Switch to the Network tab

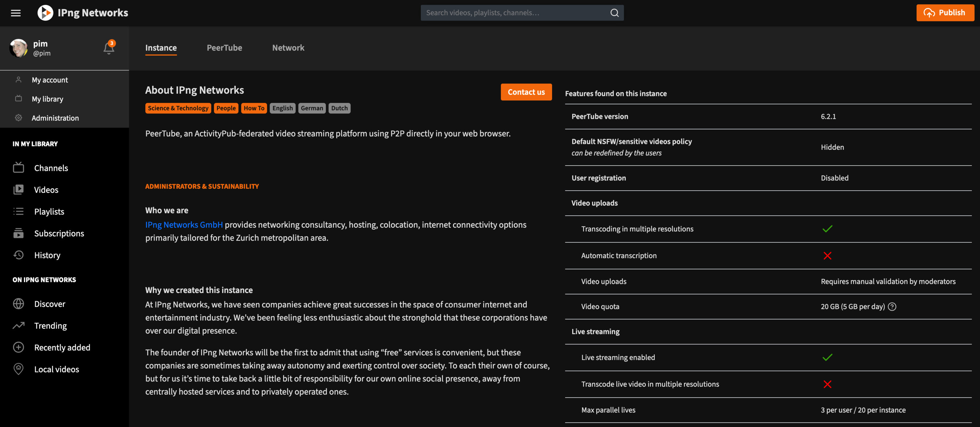[288, 48]
